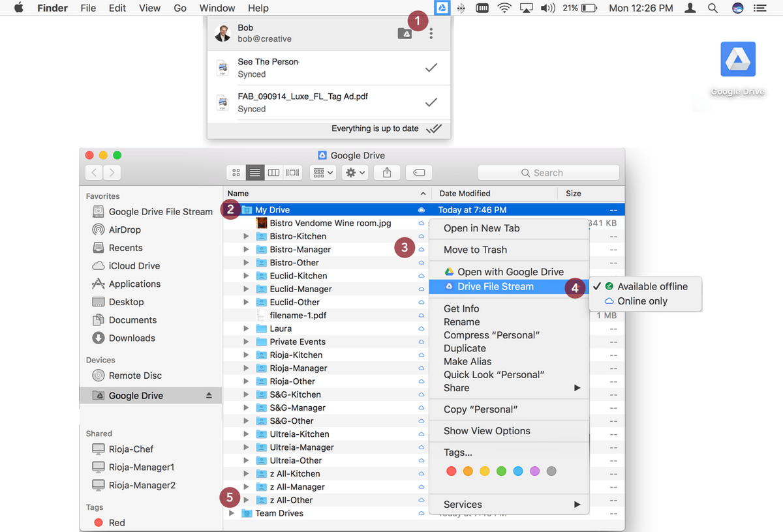
Task: Apply the purple tag color
Action: 535,471
